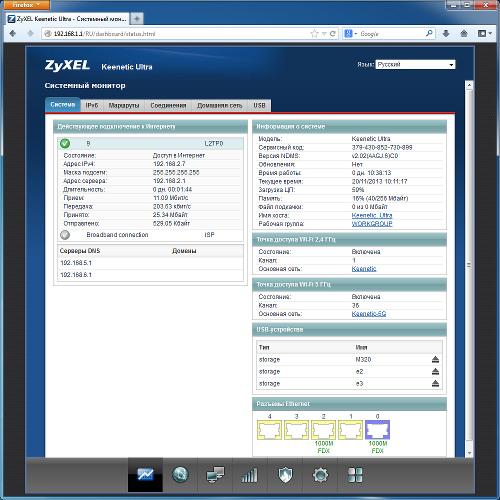Viewport: 500px width, 500px height.
Task: Click the page scrollbar down arrow
Action: pyautogui.click(x=469, y=453)
